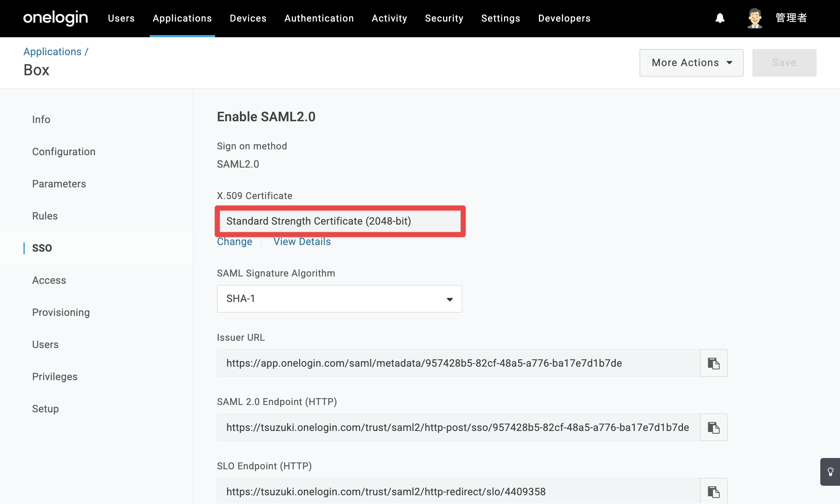Copy the SAML 2.0 Endpoint URL

point(714,427)
